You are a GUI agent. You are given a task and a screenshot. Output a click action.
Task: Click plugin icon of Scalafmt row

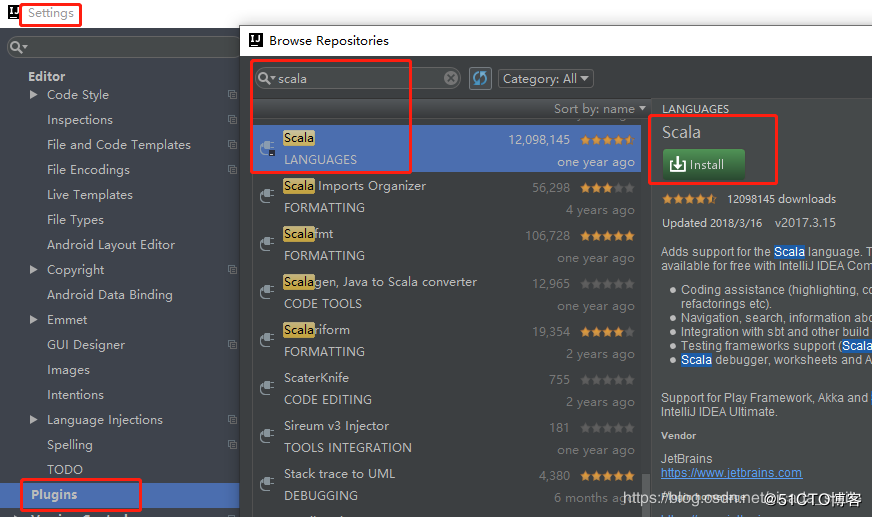point(267,244)
